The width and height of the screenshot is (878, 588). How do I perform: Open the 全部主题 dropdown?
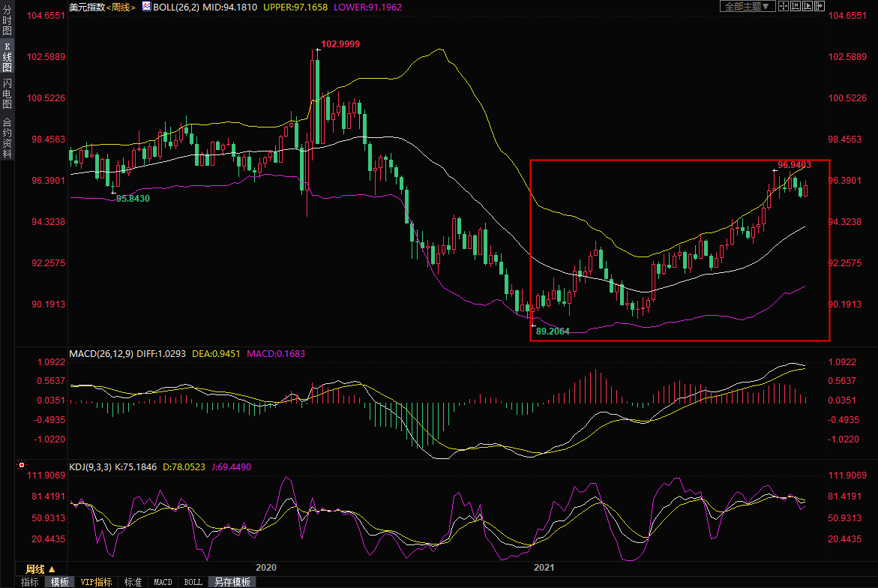(747, 6)
